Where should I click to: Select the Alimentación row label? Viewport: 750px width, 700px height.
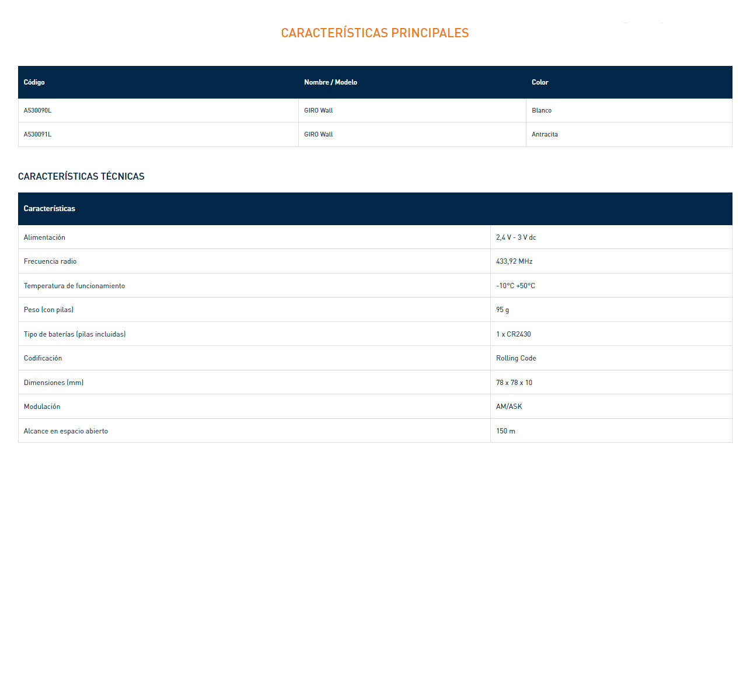[x=44, y=237]
